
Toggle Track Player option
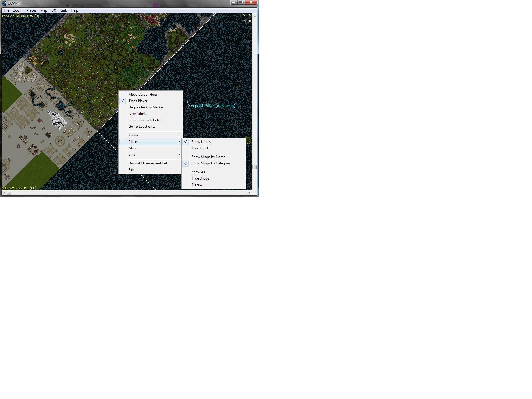coord(151,101)
